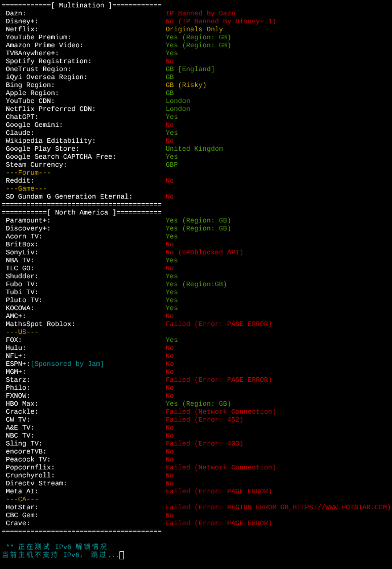Click 'MGM+:' label
Viewport: 392px width, 569px height.
point(15,373)
